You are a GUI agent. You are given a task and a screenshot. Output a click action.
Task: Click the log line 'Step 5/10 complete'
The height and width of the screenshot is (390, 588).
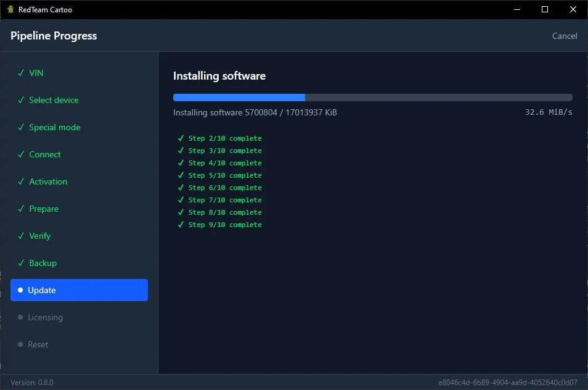(x=225, y=175)
